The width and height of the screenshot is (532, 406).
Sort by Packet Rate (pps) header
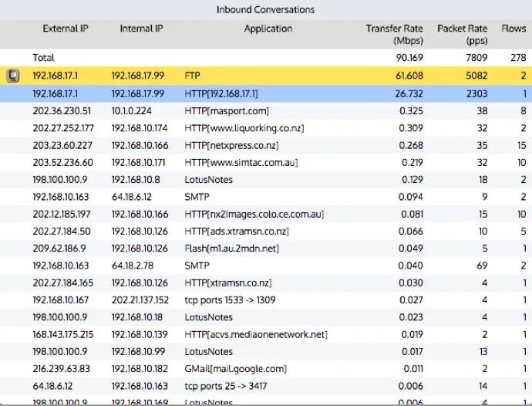tap(462, 34)
